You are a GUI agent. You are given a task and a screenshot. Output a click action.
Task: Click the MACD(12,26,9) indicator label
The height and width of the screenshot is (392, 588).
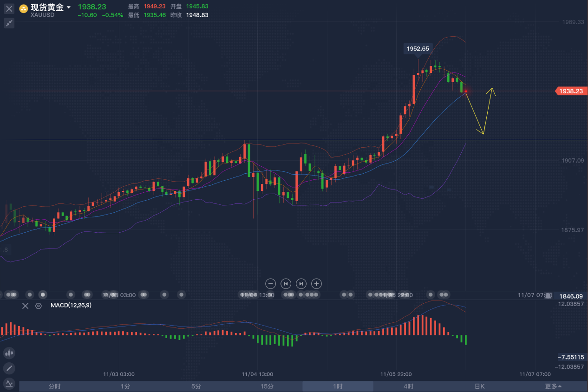pyautogui.click(x=71, y=305)
